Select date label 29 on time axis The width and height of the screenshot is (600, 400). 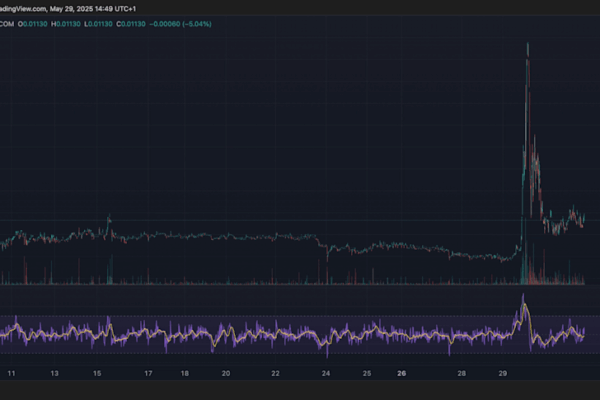(502, 373)
